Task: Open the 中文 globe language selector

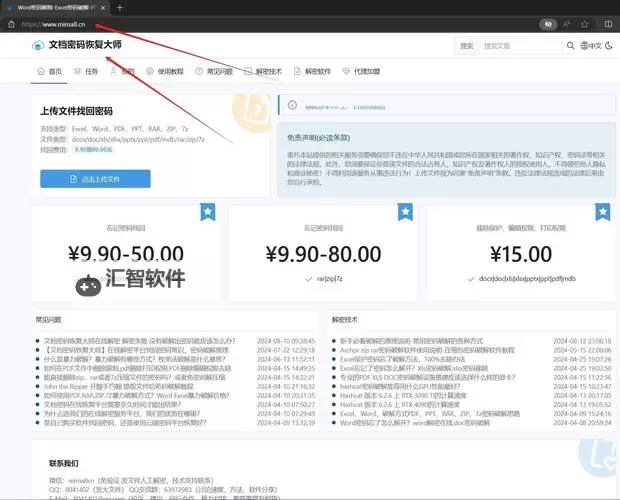Action: point(591,46)
